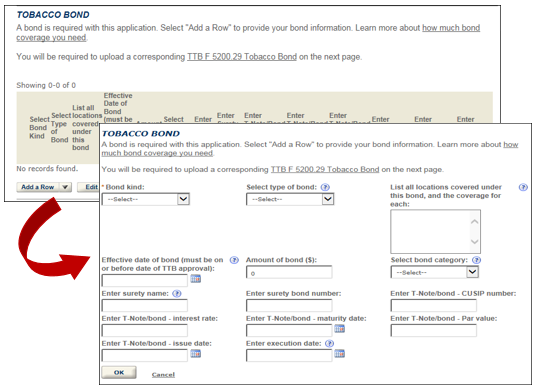Screen dimensions: 538x390
Task: Click scroll down arrow in locations text area
Action: [475, 241]
